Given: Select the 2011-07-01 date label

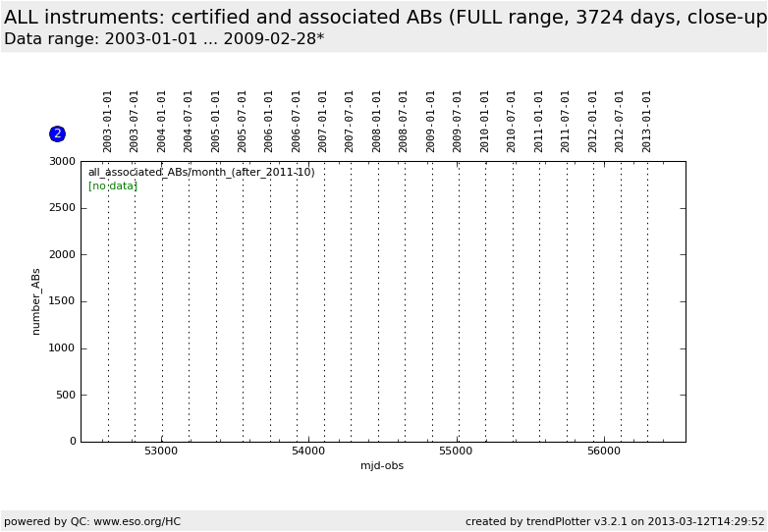Looking at the screenshot, I should tap(566, 121).
